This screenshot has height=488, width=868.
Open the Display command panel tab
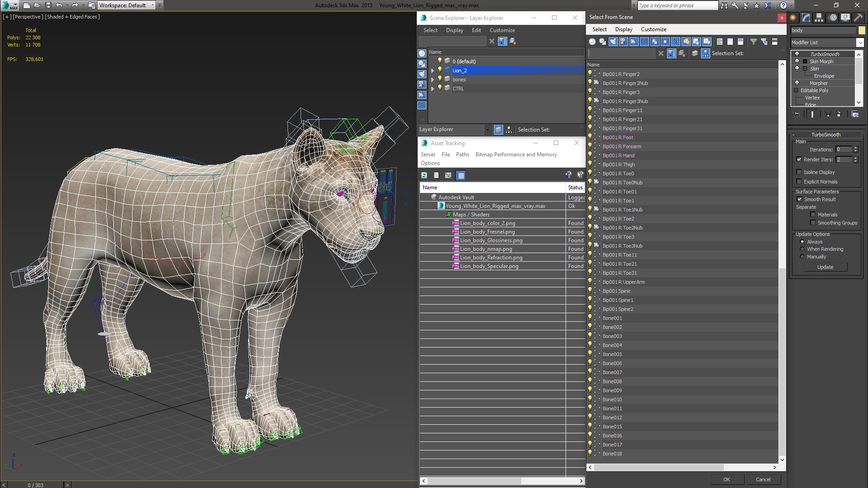point(845,18)
